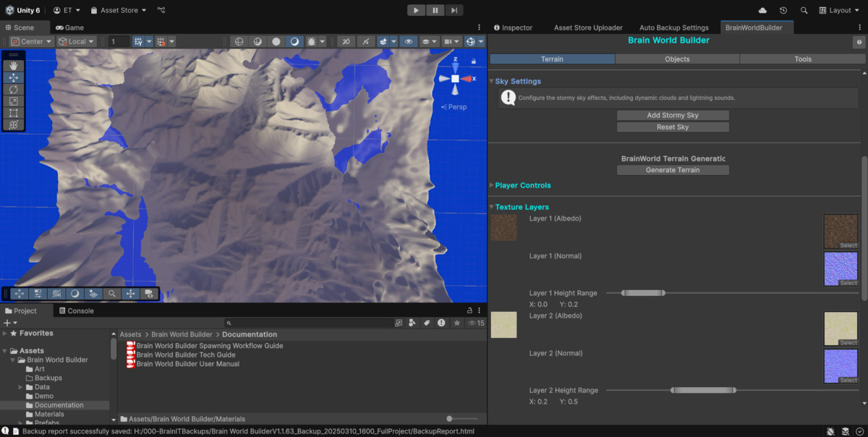Viewport: 868px width, 437px height.
Task: Select the Move tool in Scene tools
Action: tap(13, 77)
